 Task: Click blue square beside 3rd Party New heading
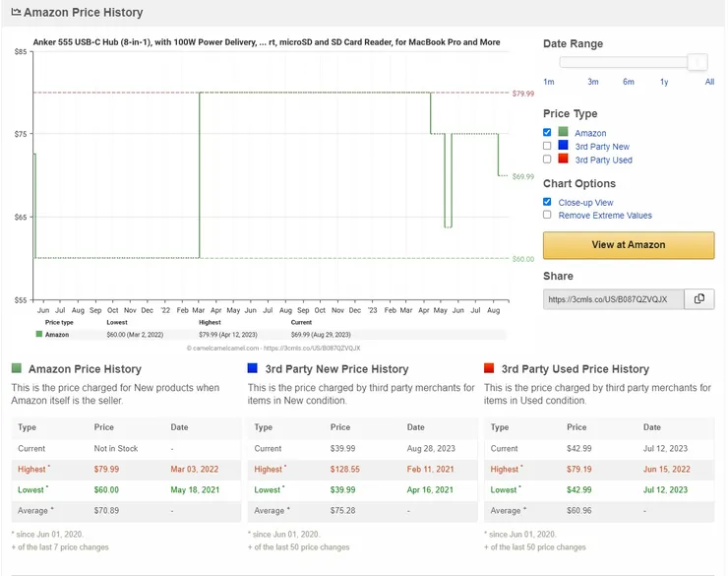253,368
